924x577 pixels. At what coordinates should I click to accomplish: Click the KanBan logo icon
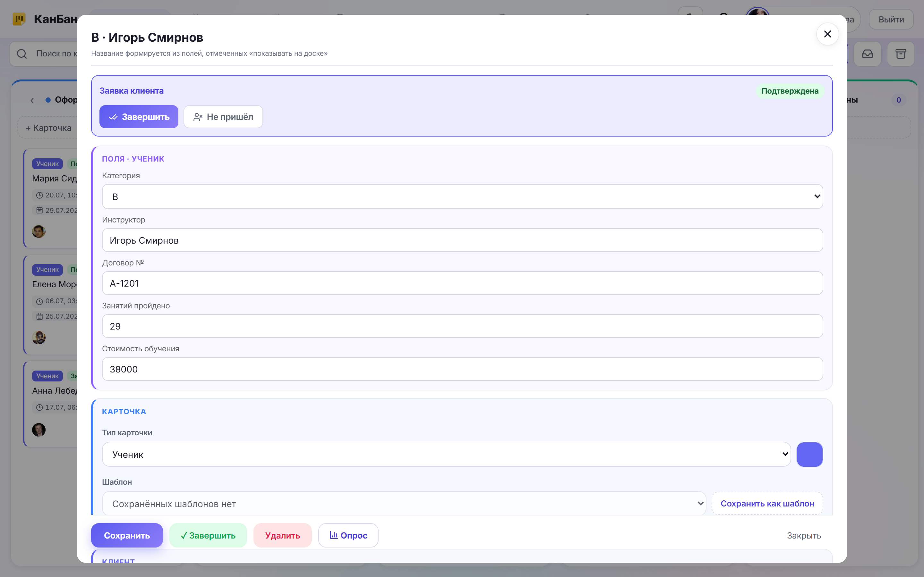(x=19, y=19)
